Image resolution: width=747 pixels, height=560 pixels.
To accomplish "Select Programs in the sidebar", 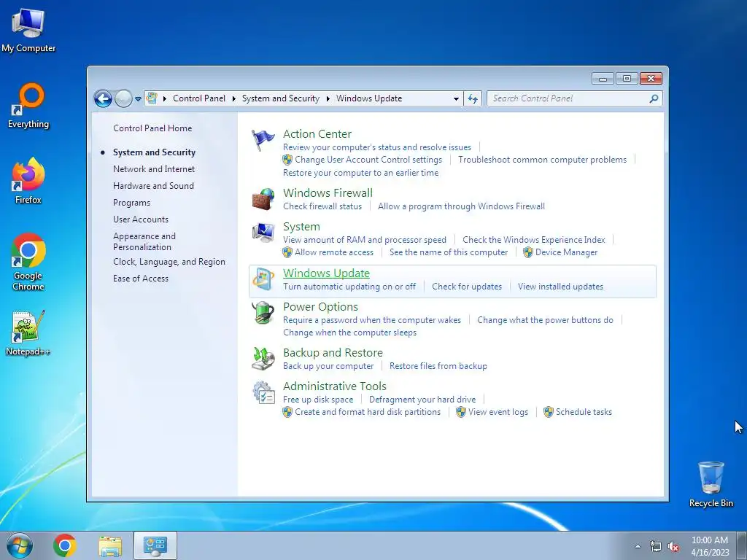I will [x=131, y=203].
